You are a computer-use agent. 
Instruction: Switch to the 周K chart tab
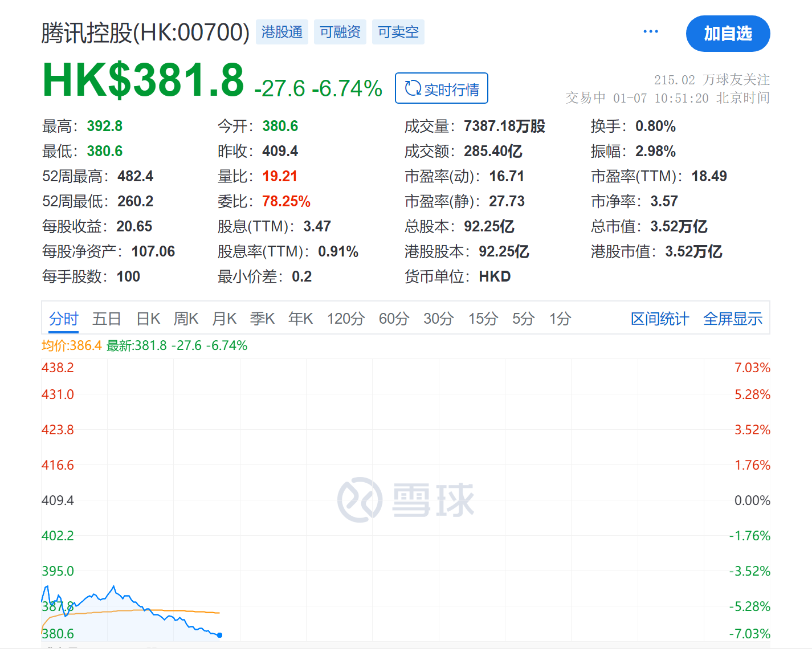tap(186, 319)
